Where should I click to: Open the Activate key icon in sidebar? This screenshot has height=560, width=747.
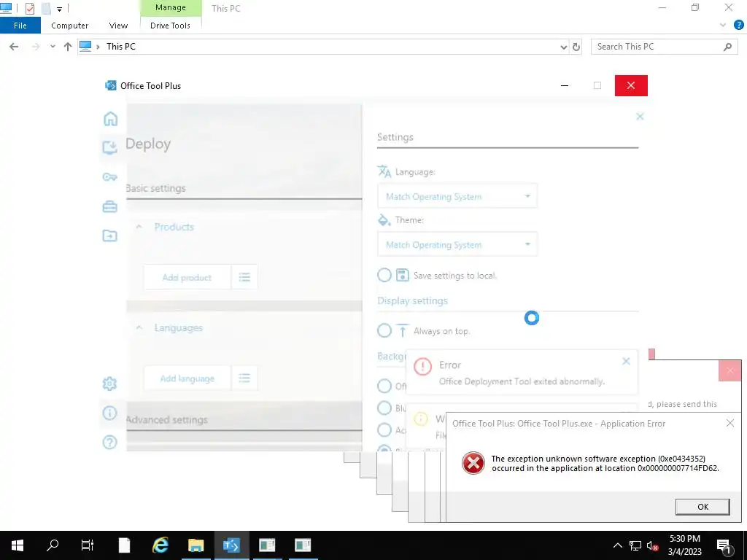tap(109, 177)
